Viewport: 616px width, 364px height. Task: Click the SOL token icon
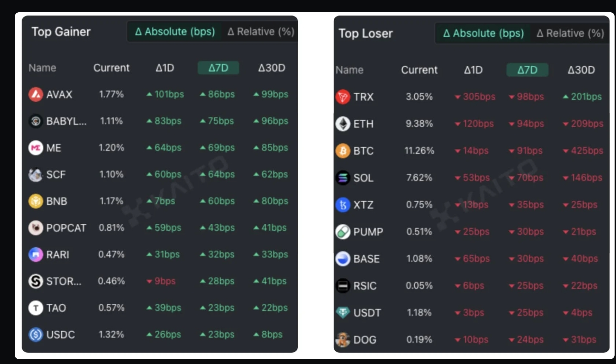(x=343, y=178)
